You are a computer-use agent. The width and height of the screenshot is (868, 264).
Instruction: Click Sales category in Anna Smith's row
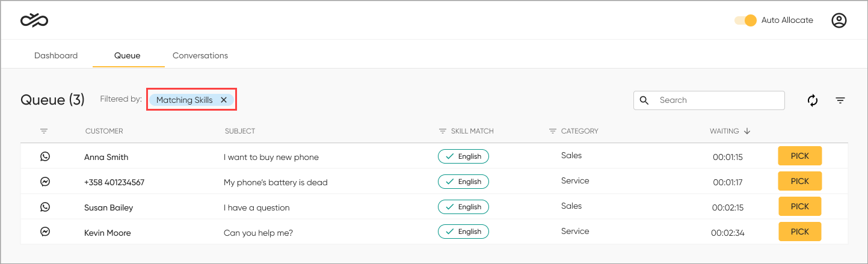pyautogui.click(x=571, y=155)
